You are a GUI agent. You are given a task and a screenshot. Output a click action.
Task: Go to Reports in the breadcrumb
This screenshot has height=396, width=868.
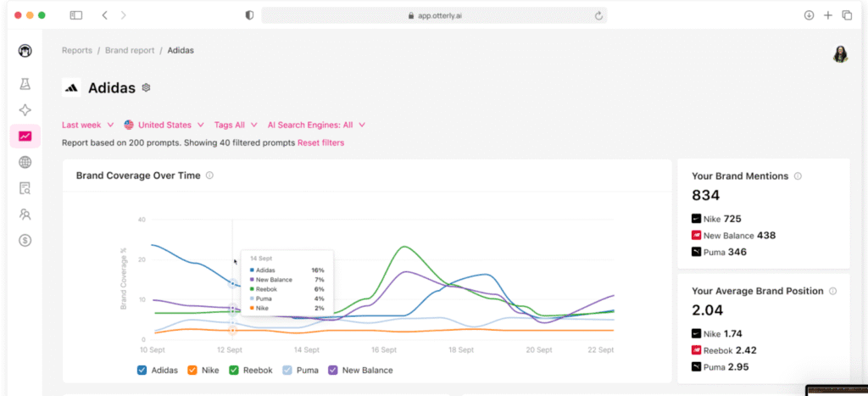[x=76, y=50]
